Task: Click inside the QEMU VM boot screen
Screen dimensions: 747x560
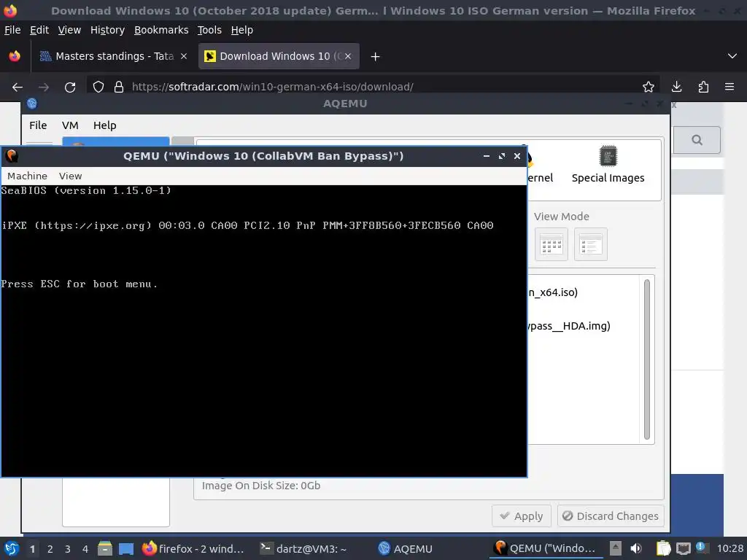Action: 264,330
